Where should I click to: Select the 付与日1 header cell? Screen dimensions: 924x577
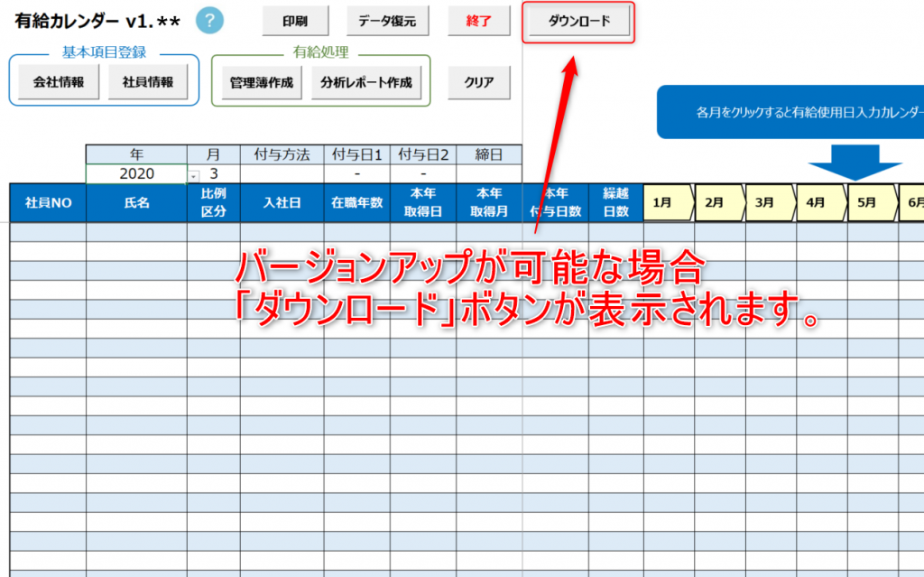click(x=356, y=154)
